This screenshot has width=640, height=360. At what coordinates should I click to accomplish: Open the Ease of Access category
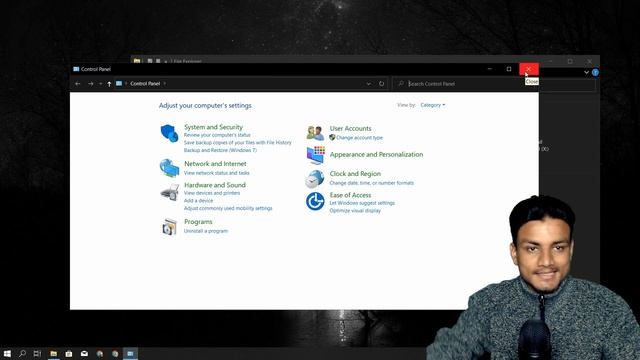tap(350, 195)
